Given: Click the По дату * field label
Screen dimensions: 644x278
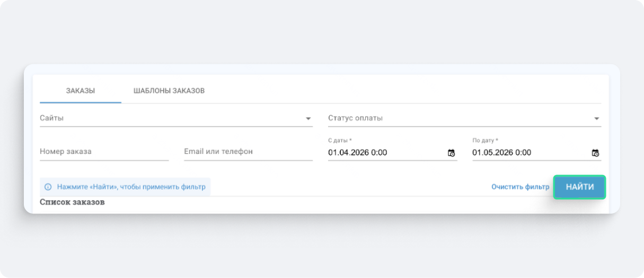Looking at the screenshot, I should pos(485,141).
